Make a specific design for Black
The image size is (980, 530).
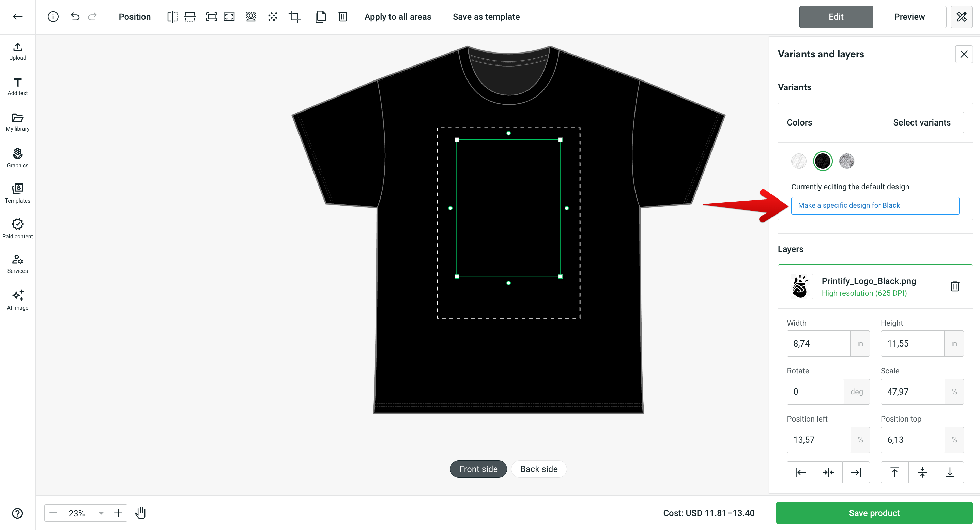[875, 205]
